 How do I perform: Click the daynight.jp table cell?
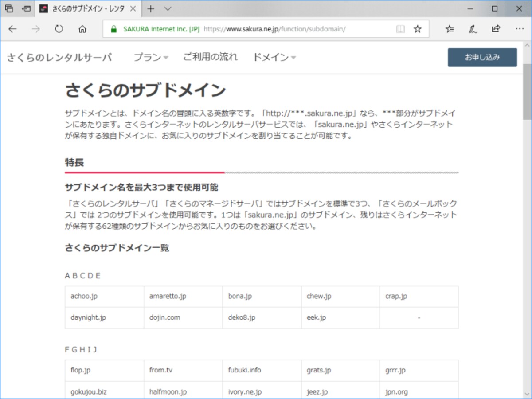(x=104, y=318)
